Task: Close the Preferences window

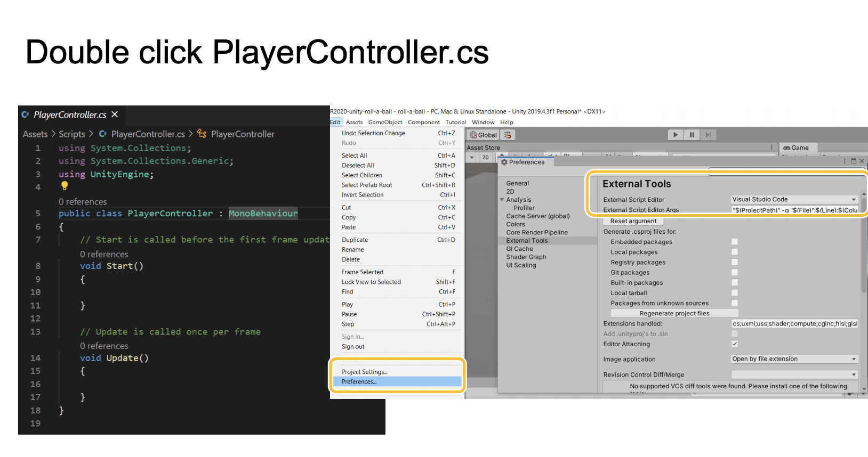Action: tap(862, 161)
